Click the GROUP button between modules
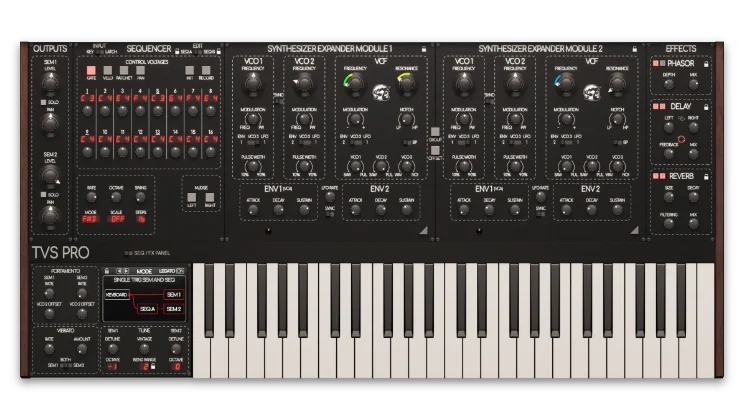Viewport: 743px width, 420px height. pyautogui.click(x=435, y=131)
